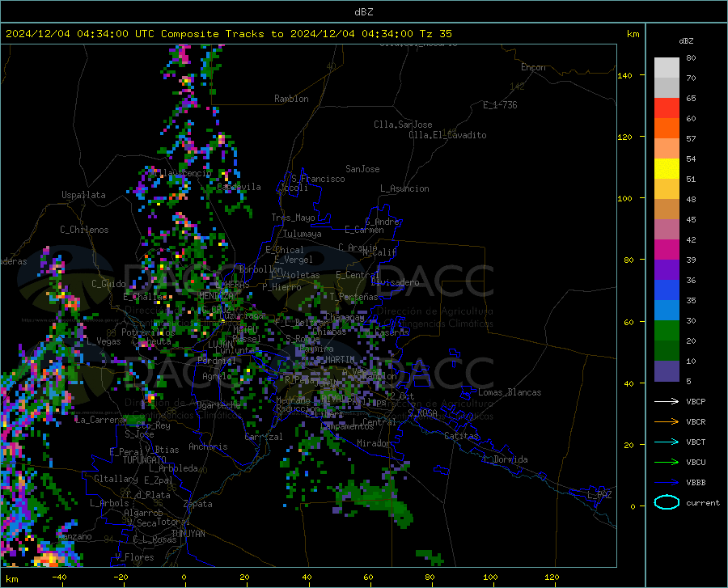Pick the purple 36 dBZ color swatch
Screen dimensions: 728x588
667,269
